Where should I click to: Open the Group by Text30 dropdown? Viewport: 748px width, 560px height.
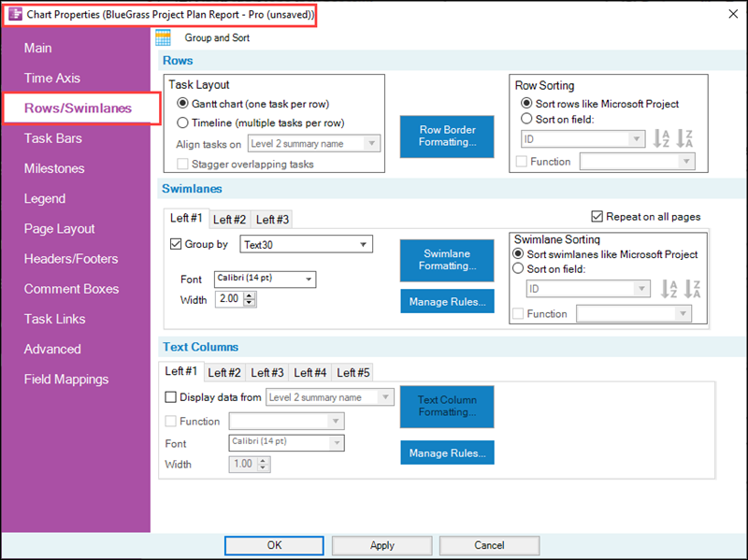click(361, 243)
